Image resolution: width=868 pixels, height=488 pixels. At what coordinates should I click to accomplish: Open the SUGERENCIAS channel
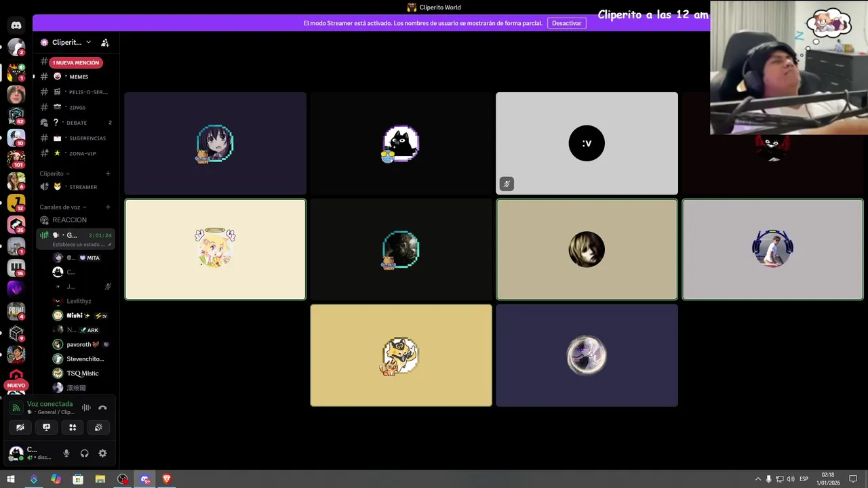coord(76,138)
